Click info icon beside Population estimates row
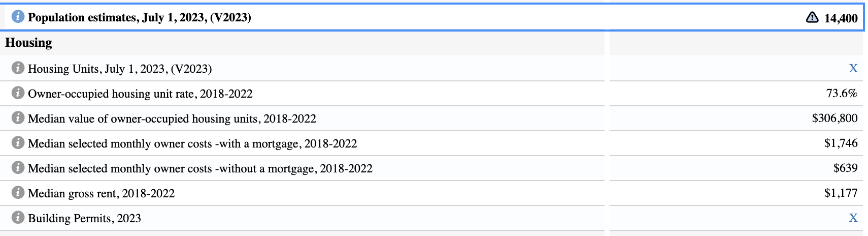Viewport: 868px width, 236px height. (18, 17)
